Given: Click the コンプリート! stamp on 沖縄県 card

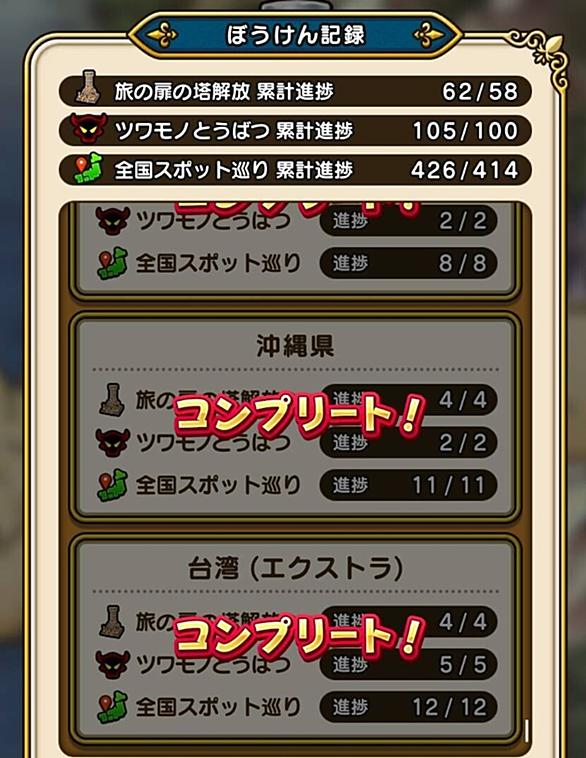Looking at the screenshot, I should 299,414.
